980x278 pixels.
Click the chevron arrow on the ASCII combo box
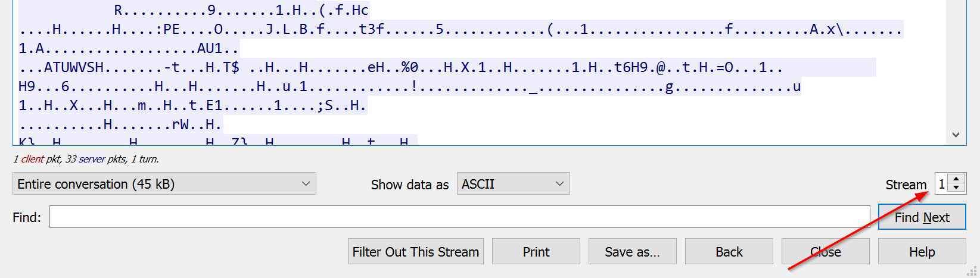559,184
